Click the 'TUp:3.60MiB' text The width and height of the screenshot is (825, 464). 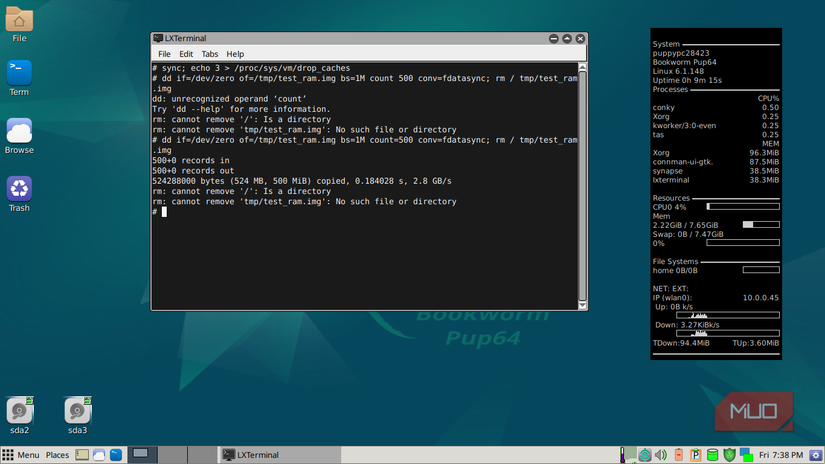click(x=756, y=343)
